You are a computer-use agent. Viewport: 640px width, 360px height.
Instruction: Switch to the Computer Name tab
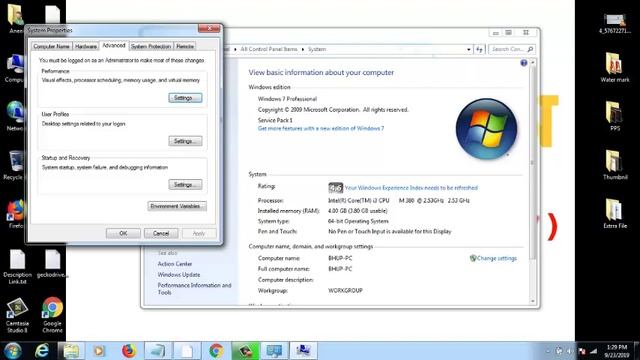51,47
